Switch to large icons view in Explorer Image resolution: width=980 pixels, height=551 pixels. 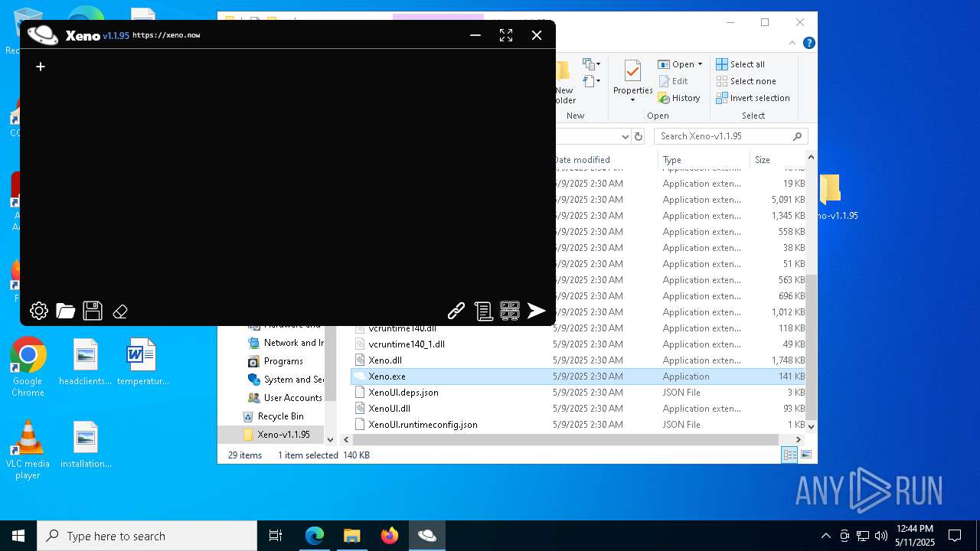click(x=805, y=455)
